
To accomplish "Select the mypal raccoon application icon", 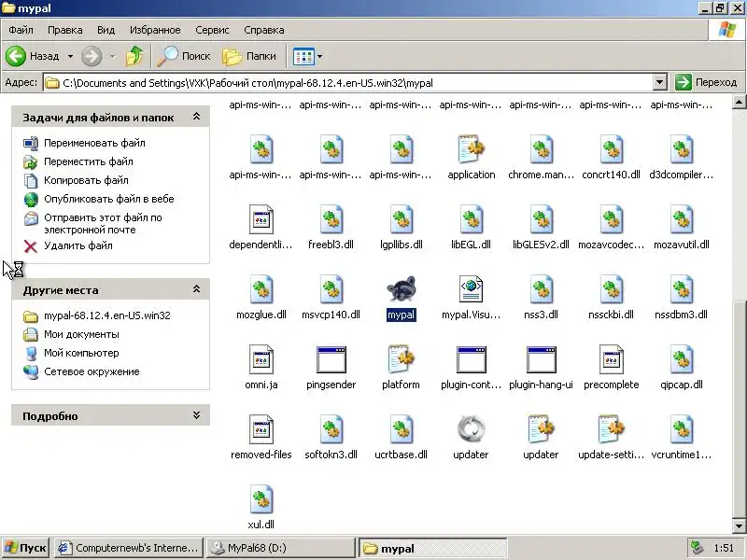I will tap(401, 289).
